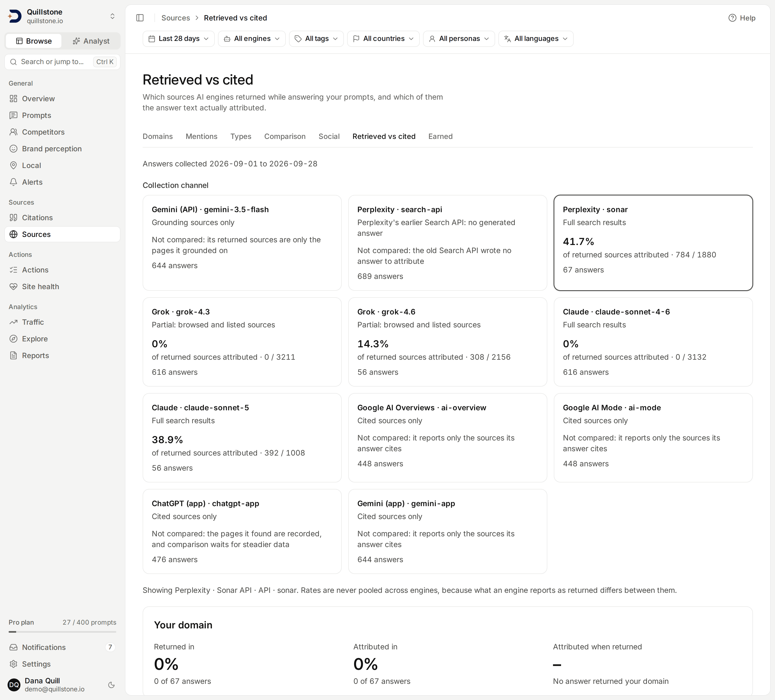Click the Pro plan prompts usage bar

point(62,632)
